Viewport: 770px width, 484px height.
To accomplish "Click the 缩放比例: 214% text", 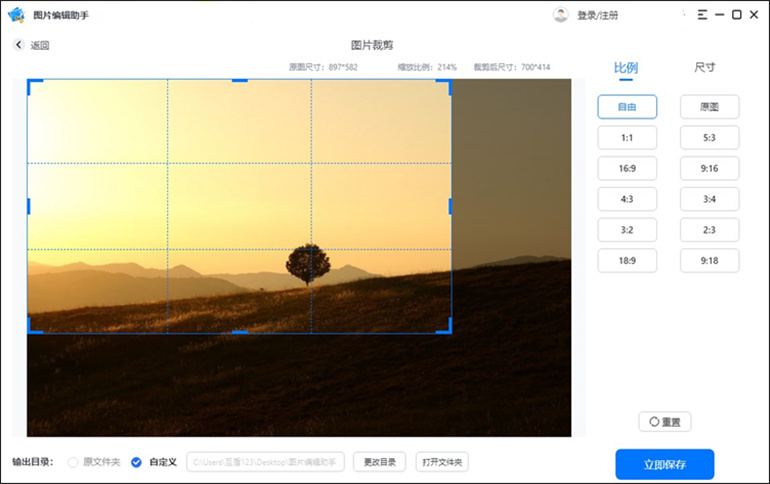I will pos(427,67).
